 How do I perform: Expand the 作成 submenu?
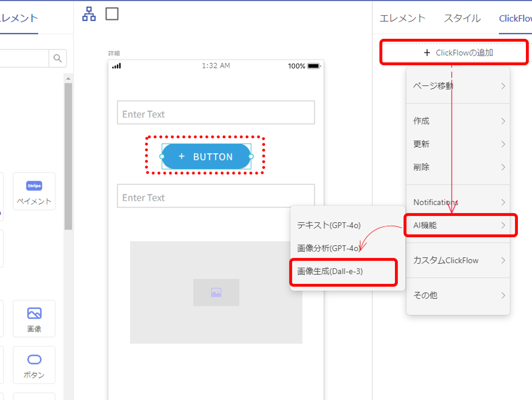(458, 121)
